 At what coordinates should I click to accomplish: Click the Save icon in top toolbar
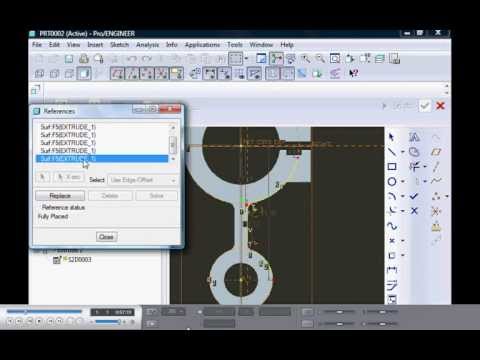[x=69, y=59]
